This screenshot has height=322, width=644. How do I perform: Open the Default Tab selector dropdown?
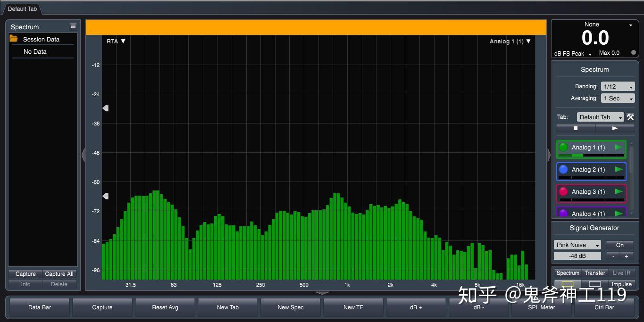(600, 117)
